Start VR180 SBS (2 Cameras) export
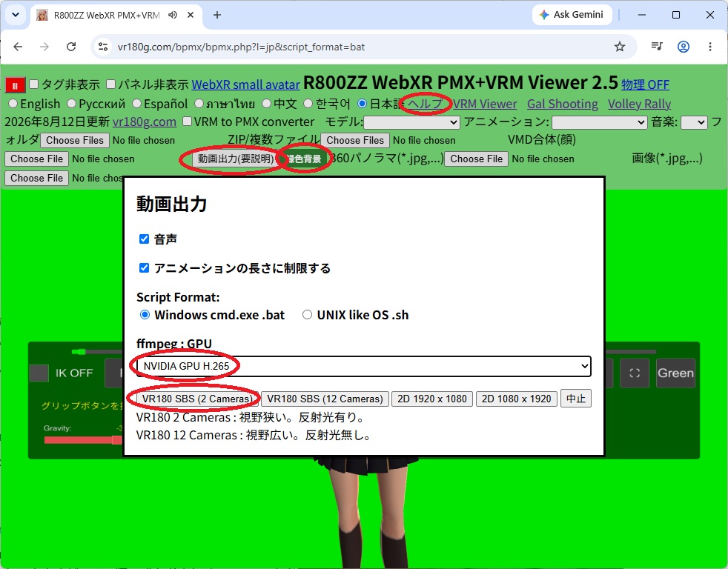Viewport: 728px width, 569px height. pyautogui.click(x=198, y=399)
